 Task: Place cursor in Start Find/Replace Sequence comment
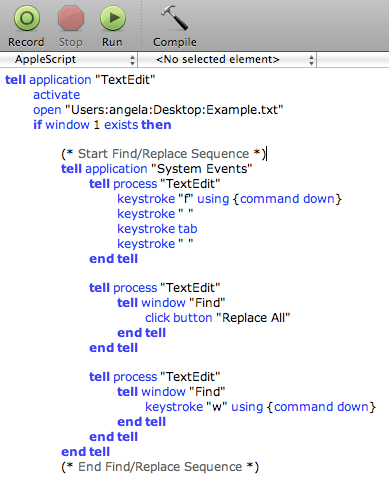(x=163, y=154)
